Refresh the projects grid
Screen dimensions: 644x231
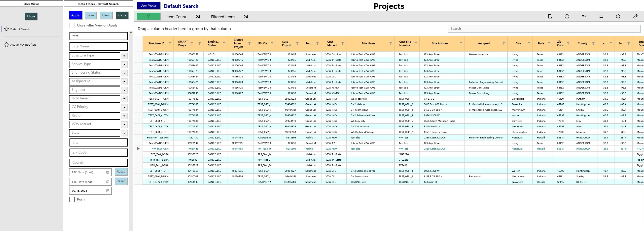click(567, 16)
